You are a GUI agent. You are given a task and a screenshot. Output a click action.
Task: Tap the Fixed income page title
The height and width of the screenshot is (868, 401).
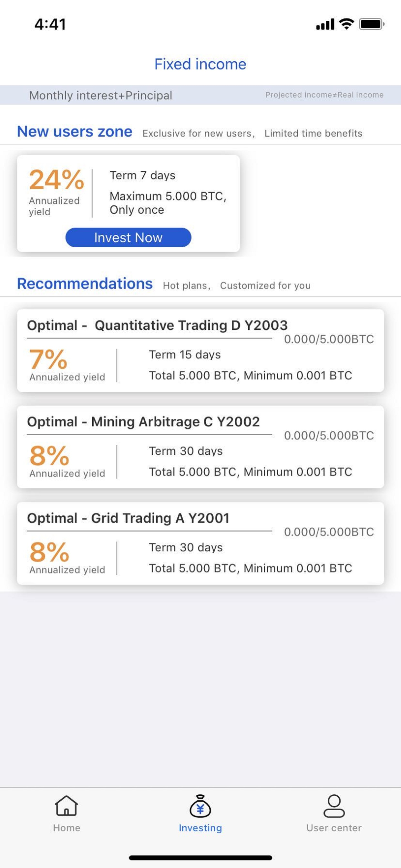[200, 64]
